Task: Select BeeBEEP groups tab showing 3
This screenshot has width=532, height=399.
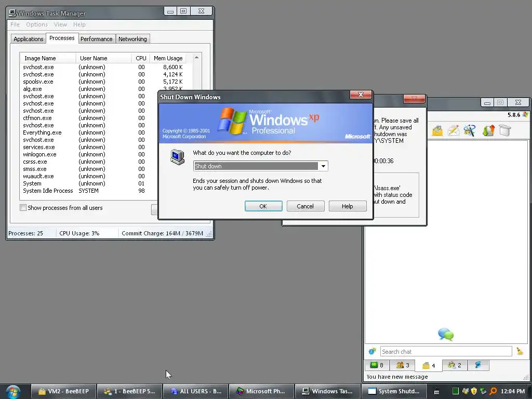Action: click(403, 365)
